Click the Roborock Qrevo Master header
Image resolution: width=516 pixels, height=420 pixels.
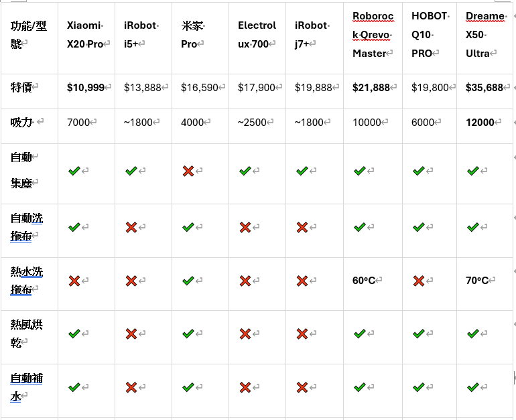pyautogui.click(x=373, y=35)
